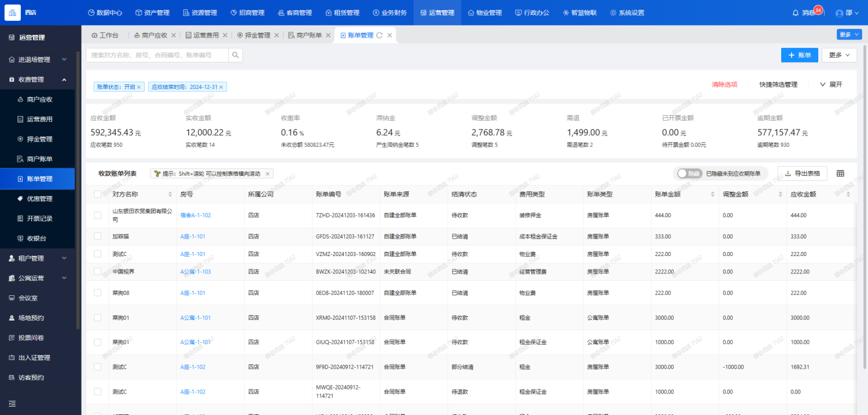Click the blue + 账单 button
This screenshot has width=868, height=415.
tap(799, 55)
